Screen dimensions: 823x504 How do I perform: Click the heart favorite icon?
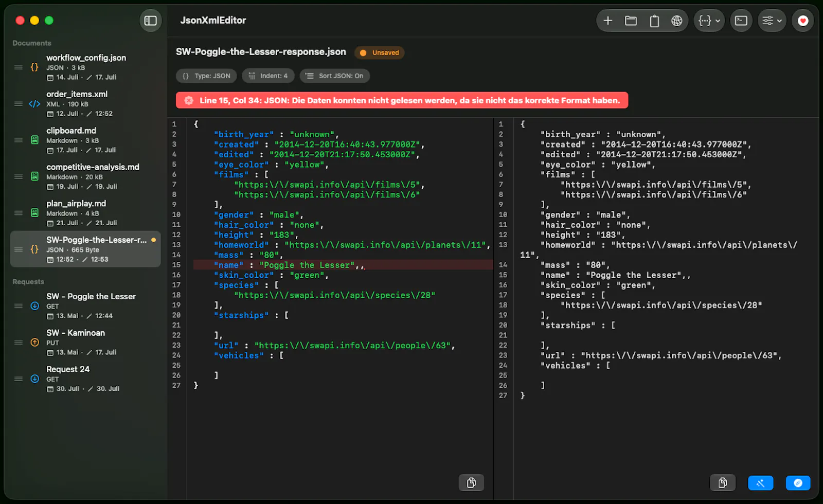tap(803, 21)
